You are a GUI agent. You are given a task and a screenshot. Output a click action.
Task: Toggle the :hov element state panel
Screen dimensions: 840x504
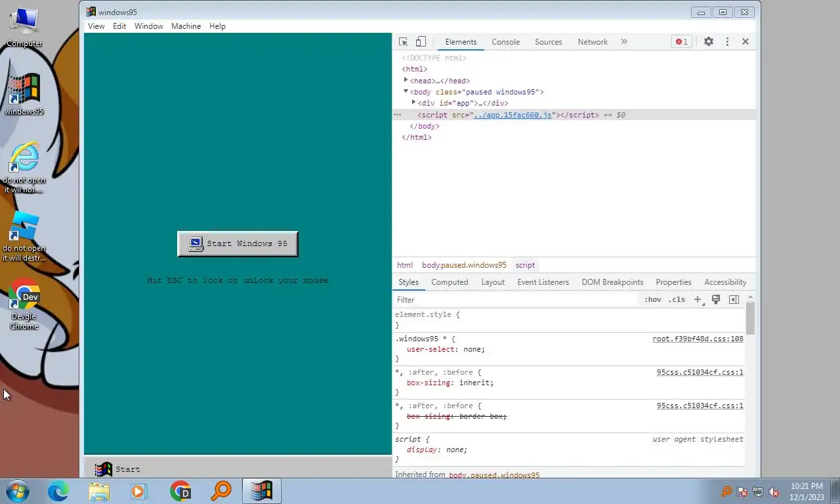[x=653, y=299]
